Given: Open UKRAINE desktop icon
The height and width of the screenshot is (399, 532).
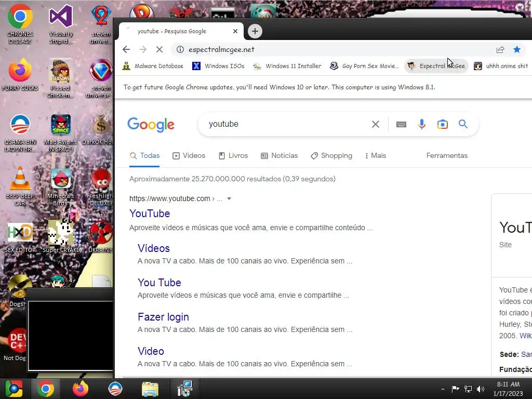Looking at the screenshot, I should tap(101, 236).
